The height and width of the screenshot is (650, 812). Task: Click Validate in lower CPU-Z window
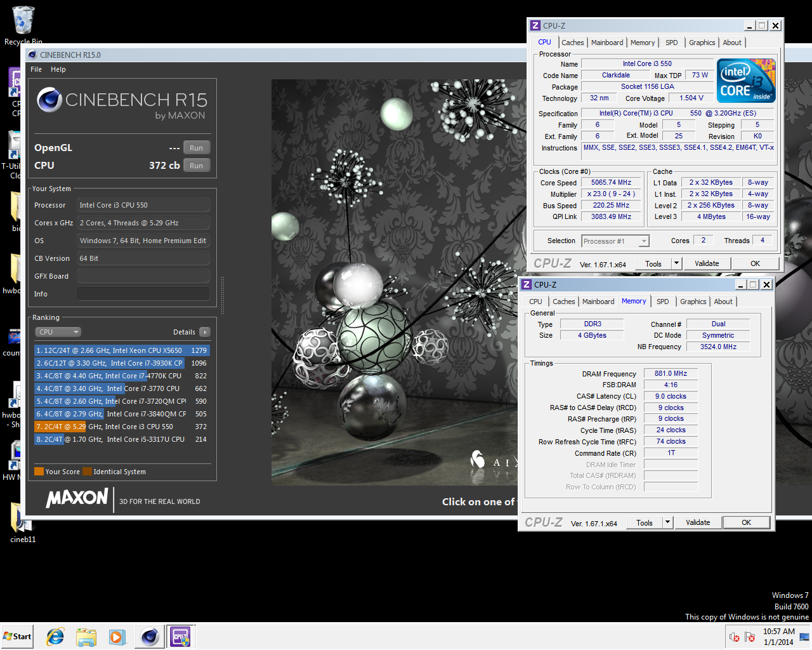coord(698,523)
